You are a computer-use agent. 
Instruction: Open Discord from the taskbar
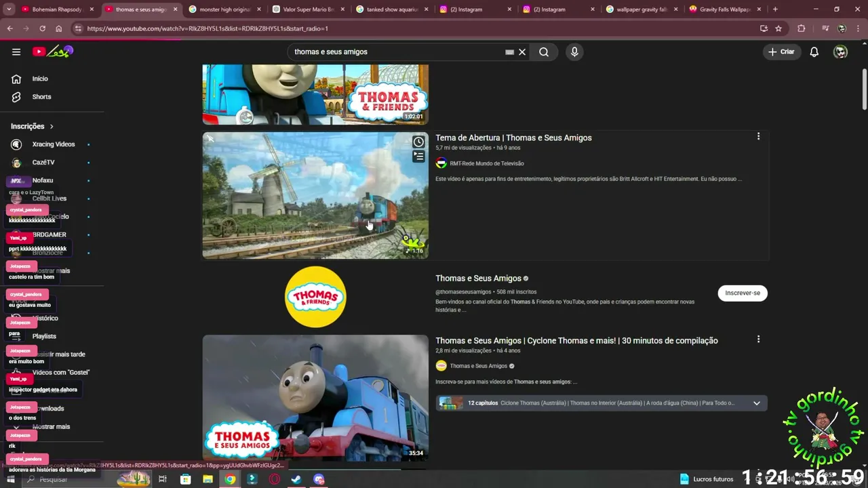(x=319, y=479)
